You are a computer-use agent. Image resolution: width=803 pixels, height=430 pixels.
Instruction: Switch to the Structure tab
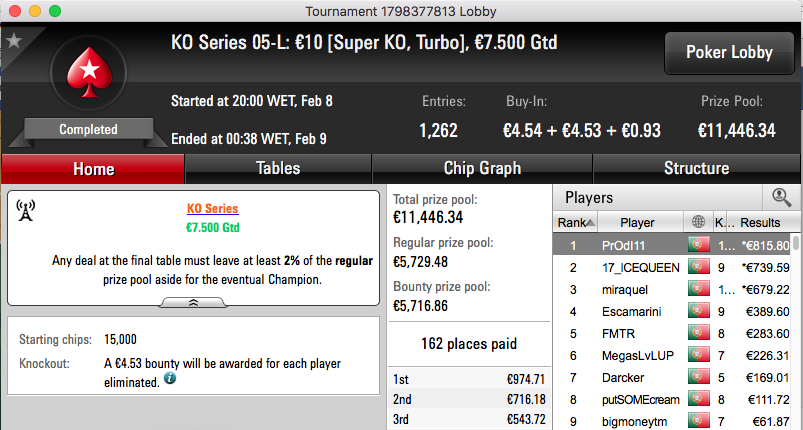[x=696, y=168]
